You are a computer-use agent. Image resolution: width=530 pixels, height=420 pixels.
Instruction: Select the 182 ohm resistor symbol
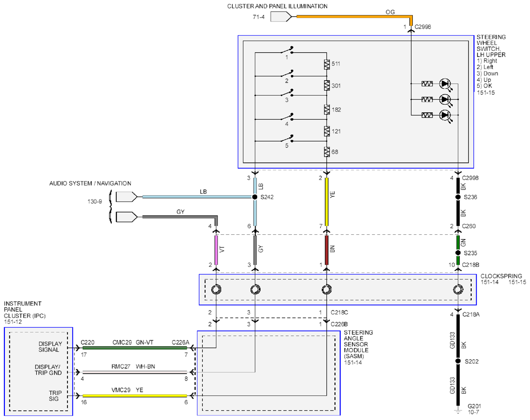[x=327, y=110]
